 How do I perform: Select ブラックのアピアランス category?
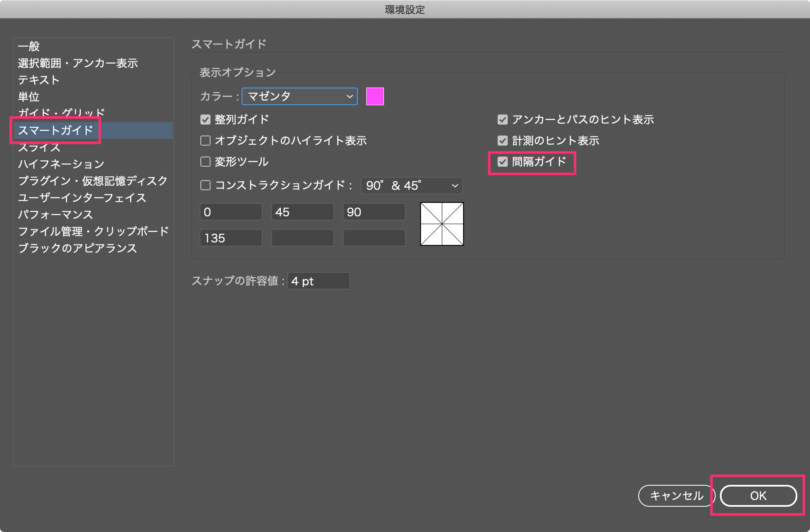pyautogui.click(x=93, y=248)
